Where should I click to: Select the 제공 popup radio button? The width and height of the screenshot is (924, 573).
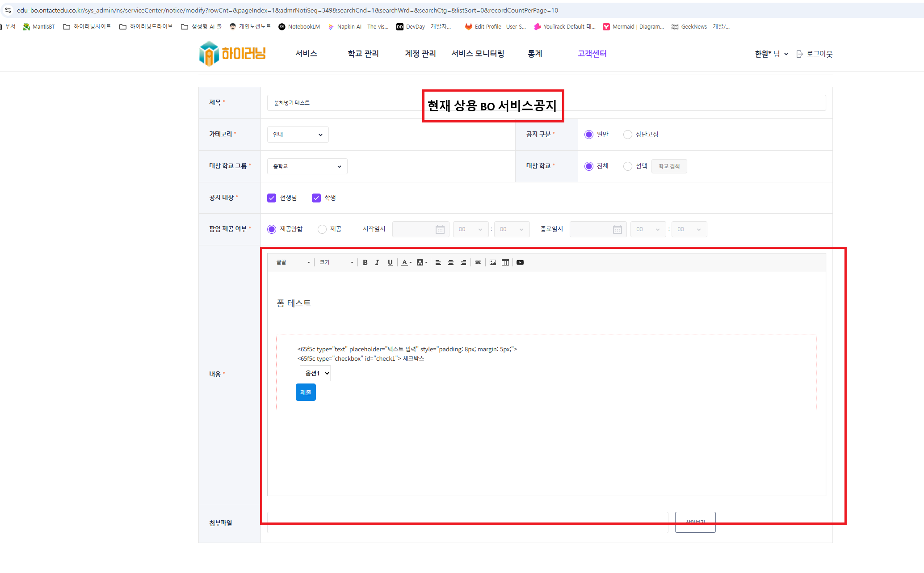click(x=322, y=229)
